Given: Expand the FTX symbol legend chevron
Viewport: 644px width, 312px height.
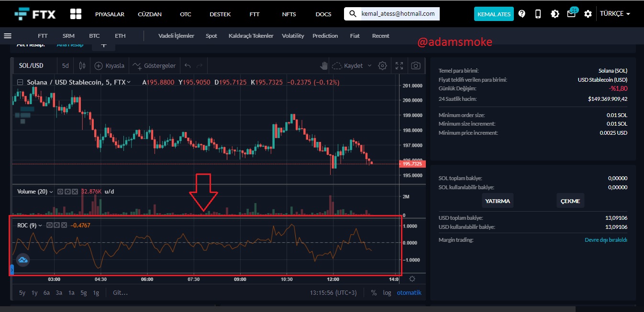Looking at the screenshot, I should (129, 82).
